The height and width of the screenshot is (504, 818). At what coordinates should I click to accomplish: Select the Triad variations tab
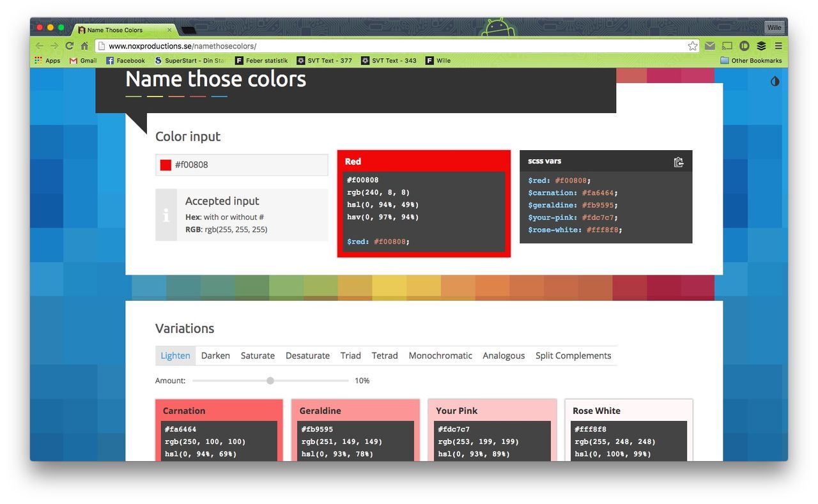coord(350,356)
